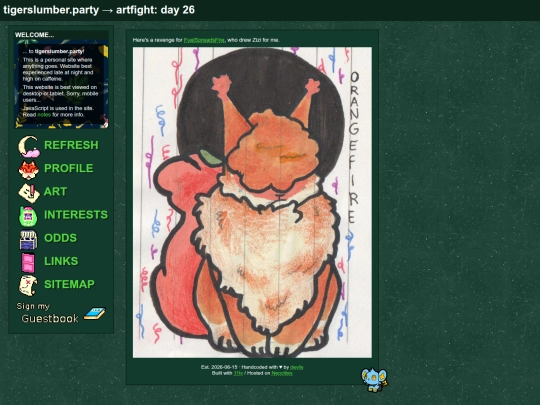This screenshot has width=540, height=405.
Task: Click the tigerslumber.party site title
Action: (x=51, y=10)
